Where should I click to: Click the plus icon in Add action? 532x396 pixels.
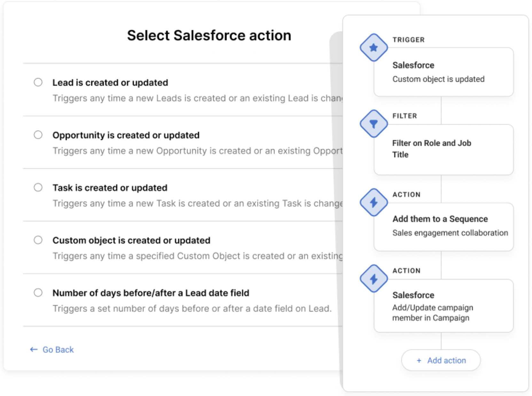point(419,360)
